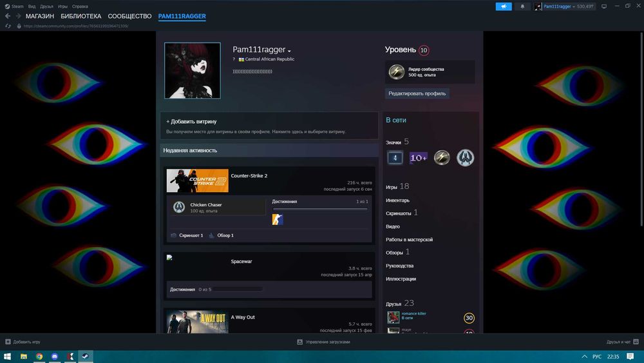Open the Spacewar game title

[241, 262]
